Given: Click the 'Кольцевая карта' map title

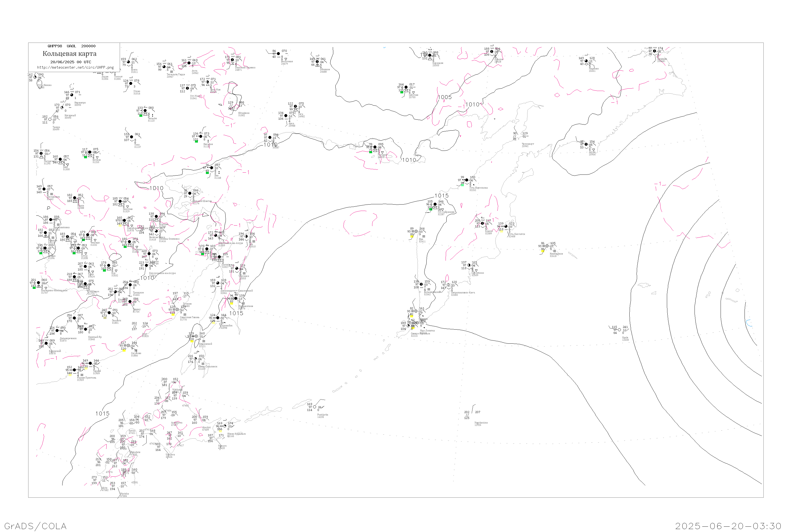Looking at the screenshot, I should 69,54.
